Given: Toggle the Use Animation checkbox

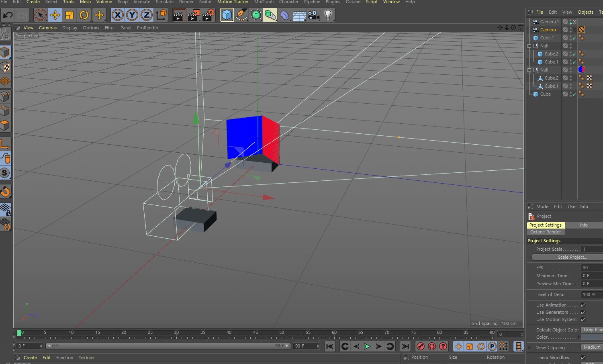Looking at the screenshot, I should (583, 305).
